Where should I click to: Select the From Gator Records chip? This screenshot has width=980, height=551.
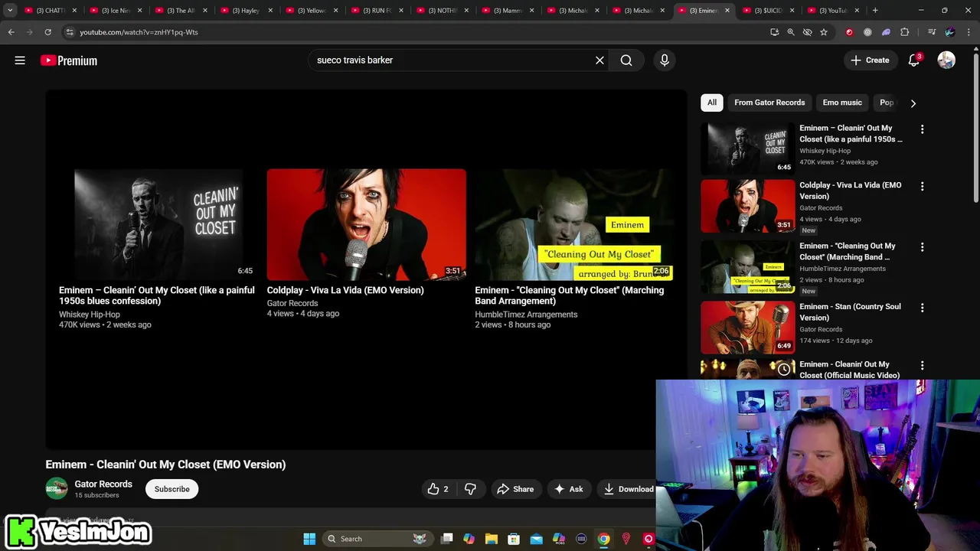point(769,103)
